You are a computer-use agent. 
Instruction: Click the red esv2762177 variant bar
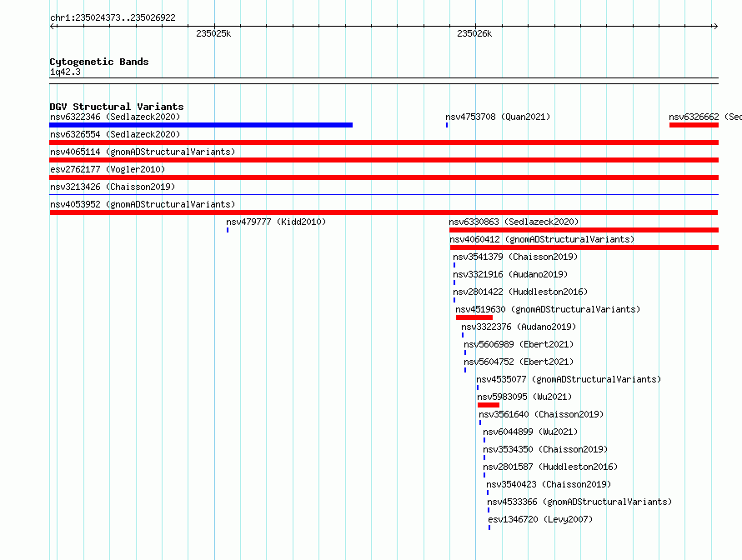(384, 177)
